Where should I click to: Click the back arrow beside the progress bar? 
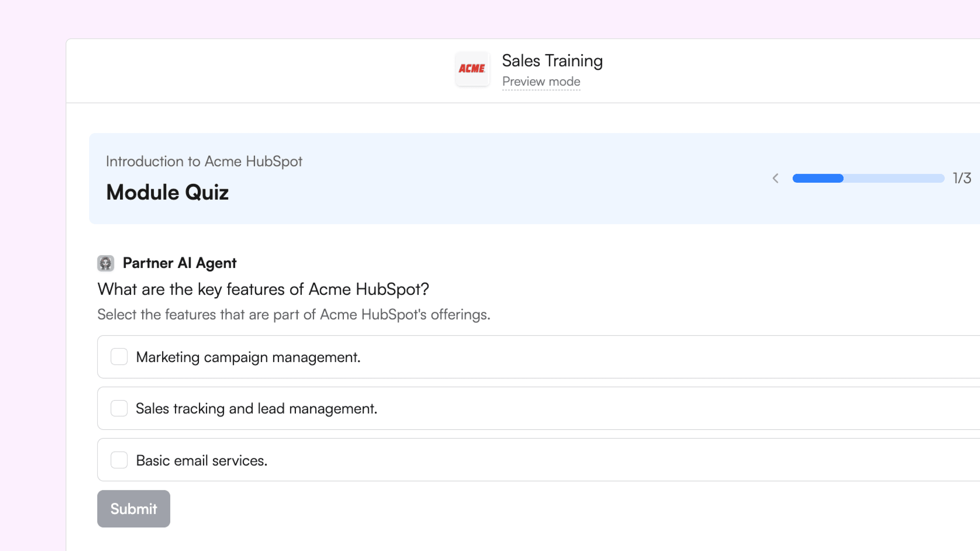point(775,178)
